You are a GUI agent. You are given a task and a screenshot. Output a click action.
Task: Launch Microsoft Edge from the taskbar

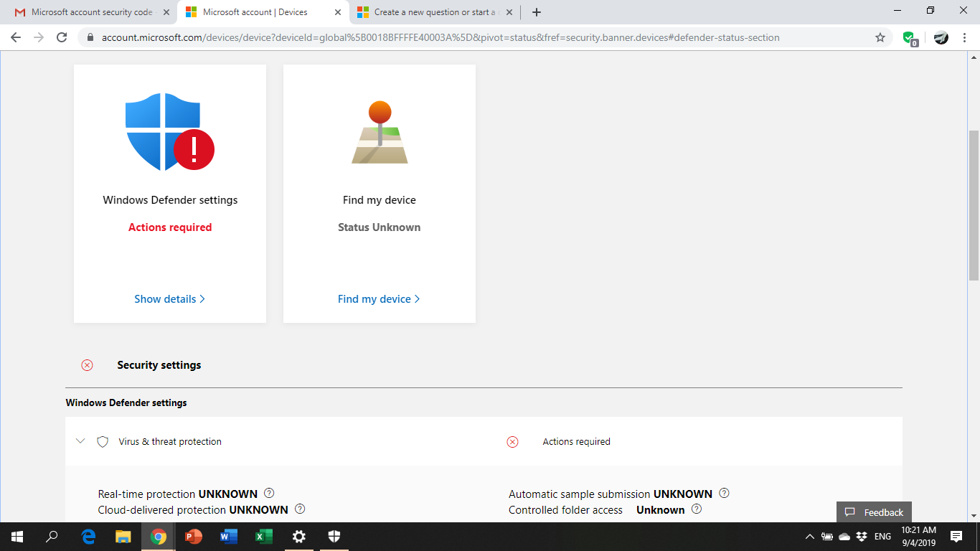point(88,537)
